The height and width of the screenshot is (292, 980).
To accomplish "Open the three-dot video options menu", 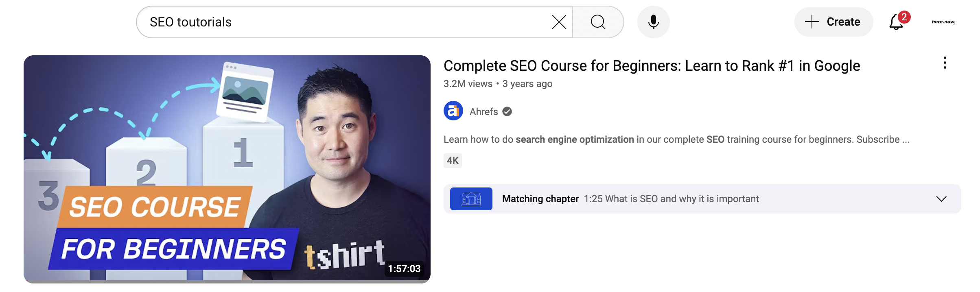I will tap(945, 63).
